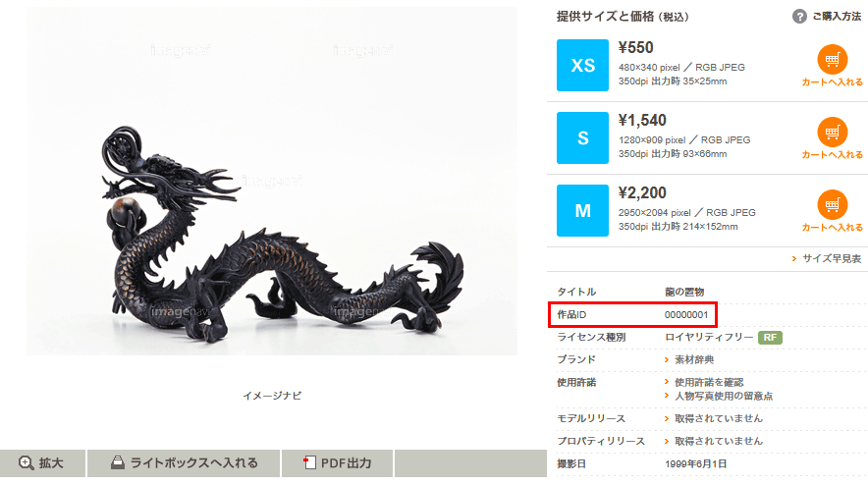Open the purchase method help icon
The height and width of the screenshot is (485, 868).
(x=799, y=17)
